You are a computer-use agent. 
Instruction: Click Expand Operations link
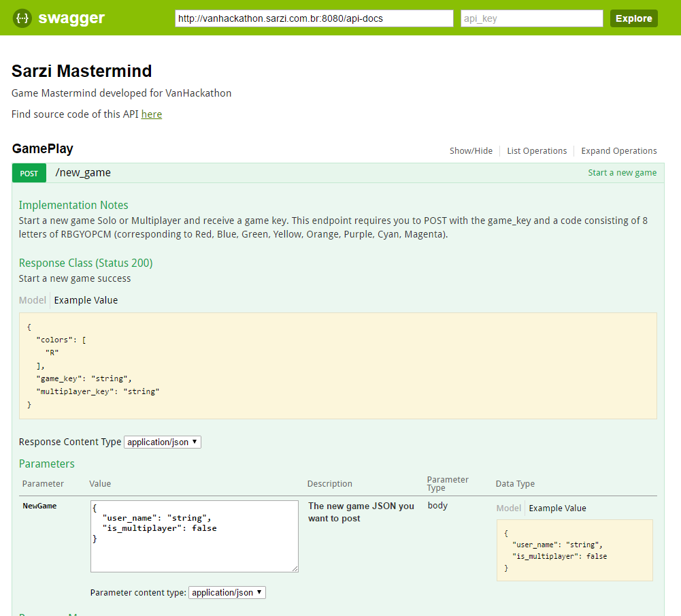tap(619, 150)
